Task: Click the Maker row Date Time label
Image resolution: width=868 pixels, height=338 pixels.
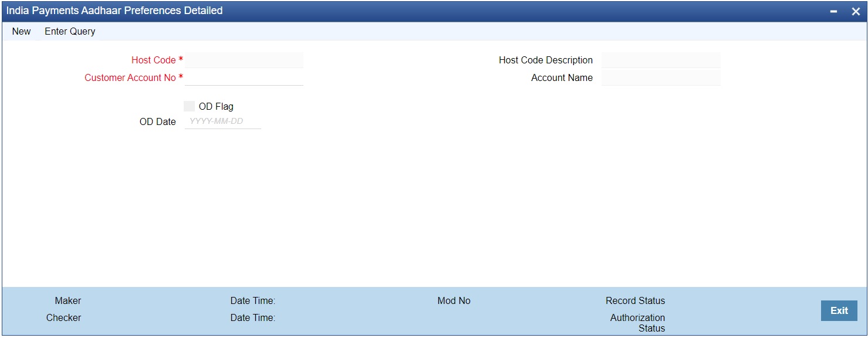Action: (253, 300)
